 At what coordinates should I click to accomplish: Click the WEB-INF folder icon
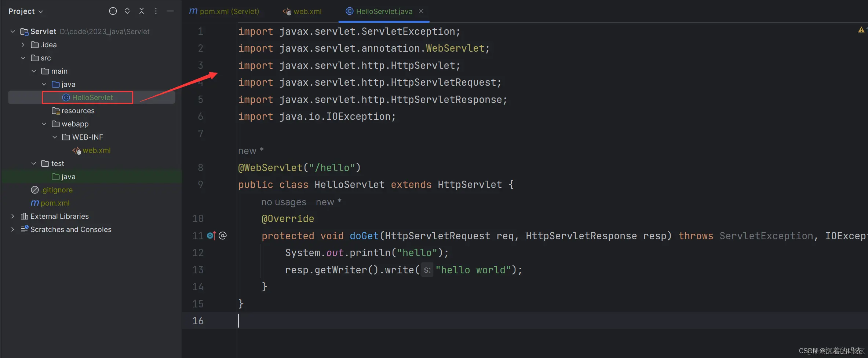pyautogui.click(x=66, y=137)
